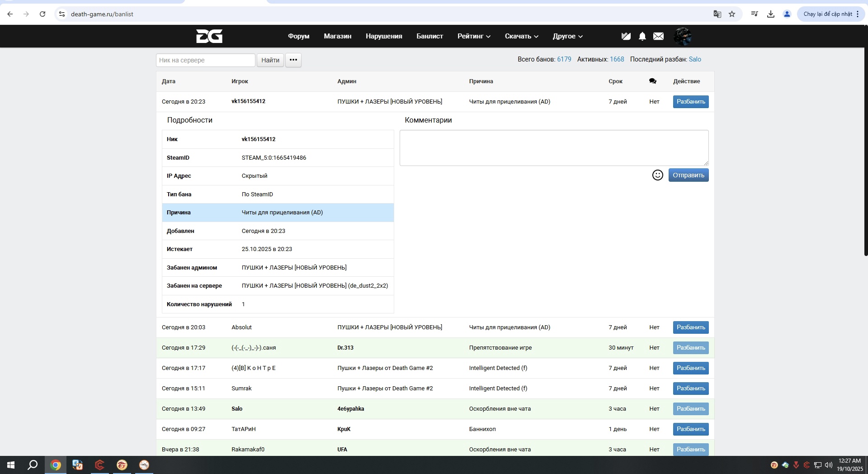
Task: Open the three-dots advanced search options
Action: [293, 60]
